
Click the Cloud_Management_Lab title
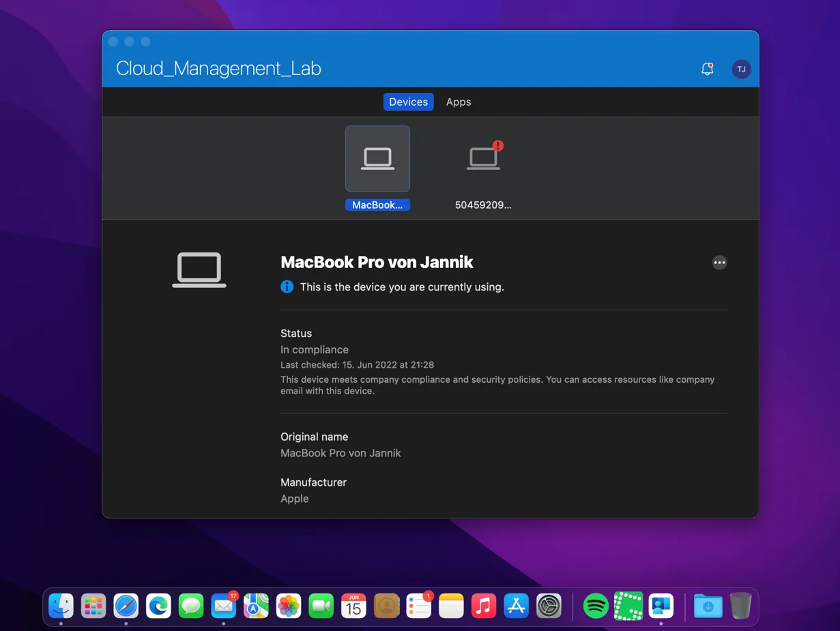218,68
